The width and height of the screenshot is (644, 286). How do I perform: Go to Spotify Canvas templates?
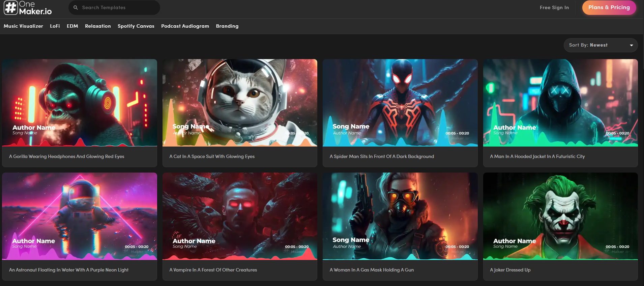[x=136, y=26]
